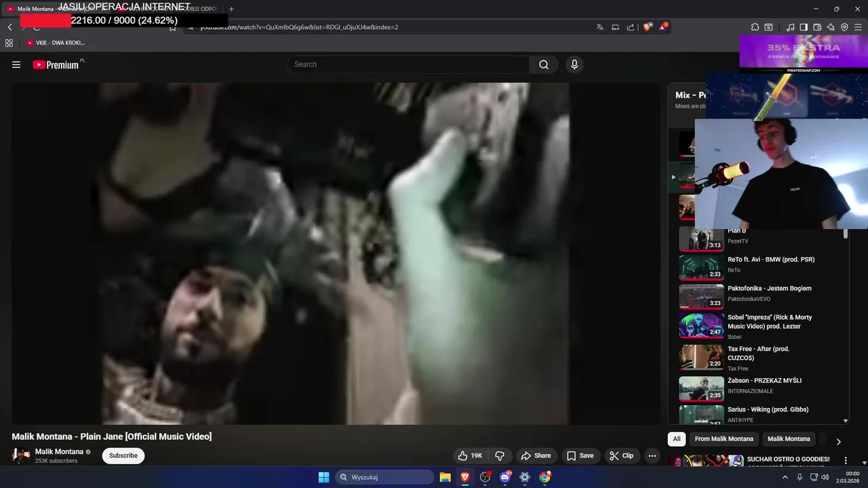Open Brave translate page icon
The image size is (868, 488).
(599, 27)
